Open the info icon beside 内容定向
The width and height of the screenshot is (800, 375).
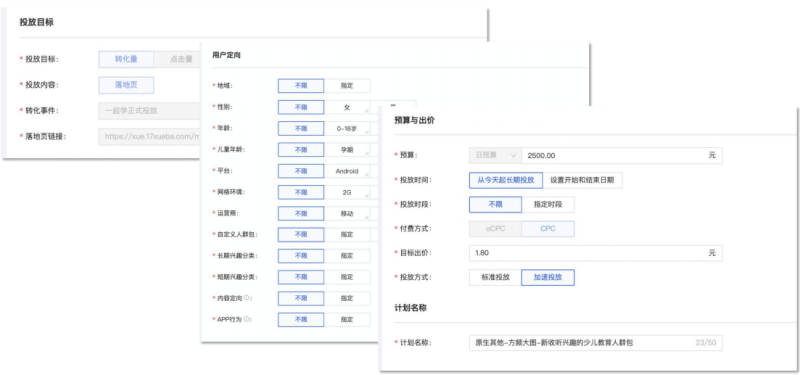246,298
